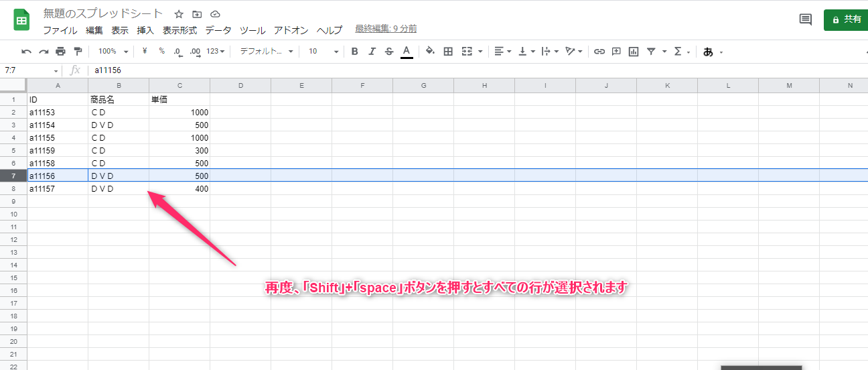Image resolution: width=868 pixels, height=370 pixels.
Task: Open the zoom 100% dropdown
Action: 113,52
